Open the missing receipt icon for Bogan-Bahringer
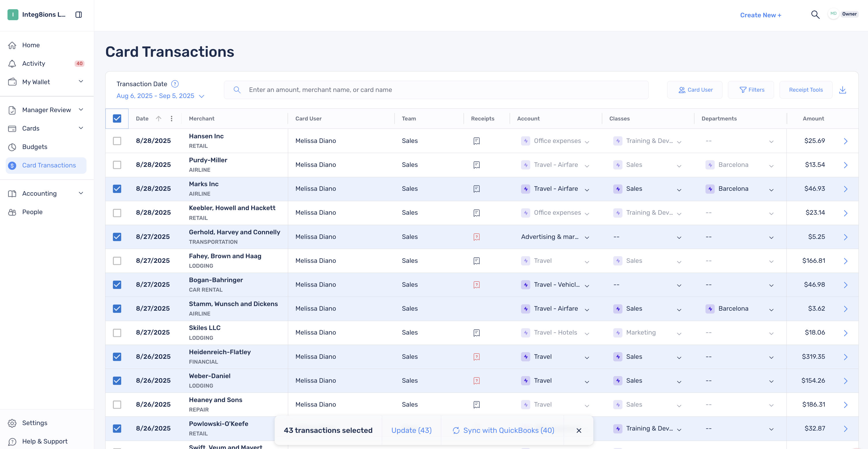The image size is (868, 449). pos(476,285)
